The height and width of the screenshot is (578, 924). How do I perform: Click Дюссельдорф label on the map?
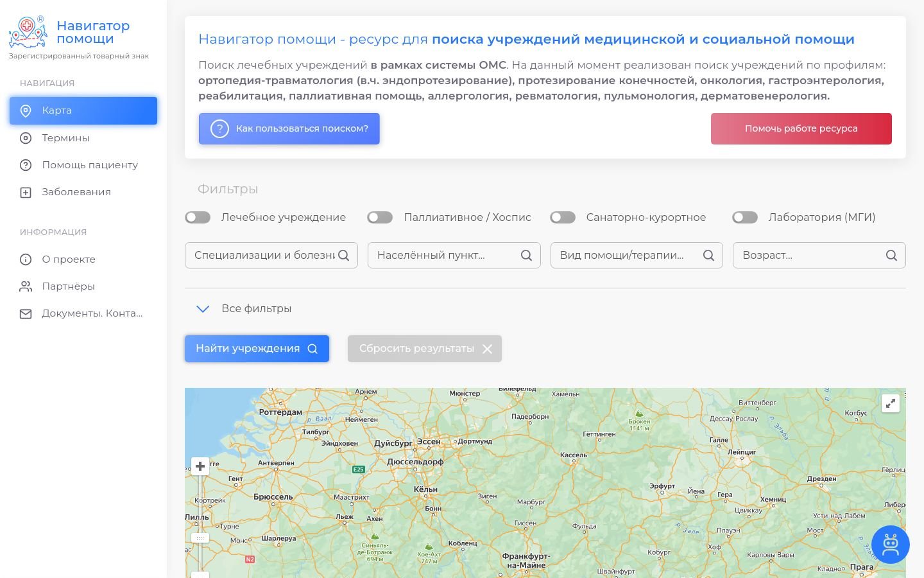(x=415, y=462)
